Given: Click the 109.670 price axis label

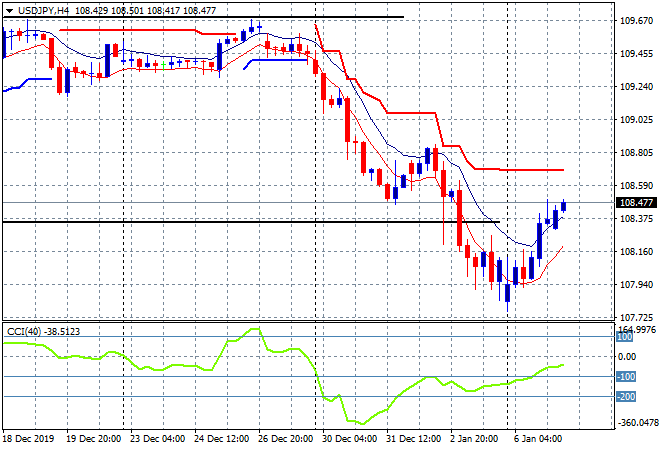Looking at the screenshot, I should (x=636, y=21).
